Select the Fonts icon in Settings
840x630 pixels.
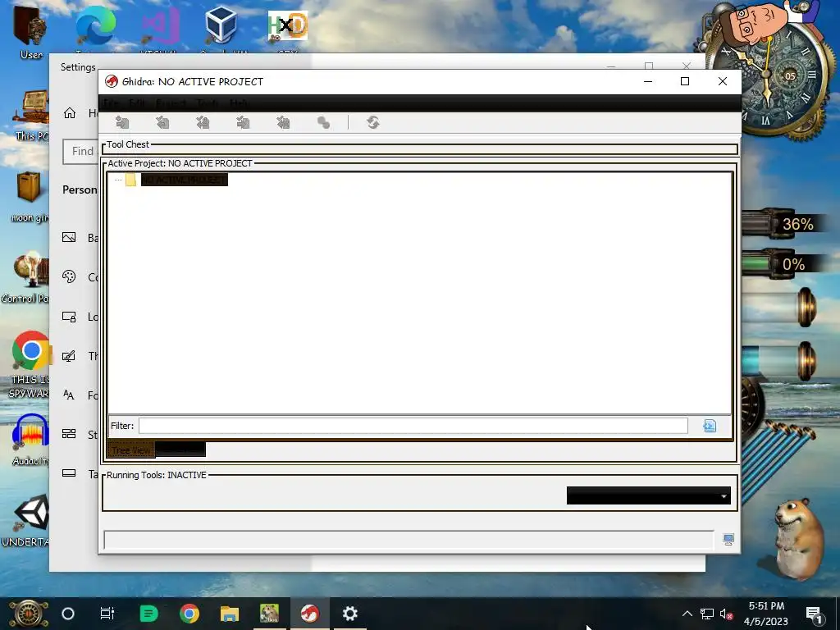click(x=69, y=395)
